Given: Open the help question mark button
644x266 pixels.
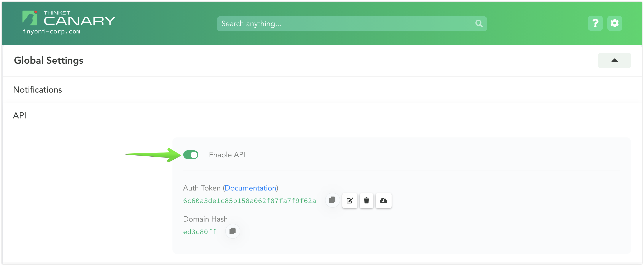Looking at the screenshot, I should (x=595, y=24).
